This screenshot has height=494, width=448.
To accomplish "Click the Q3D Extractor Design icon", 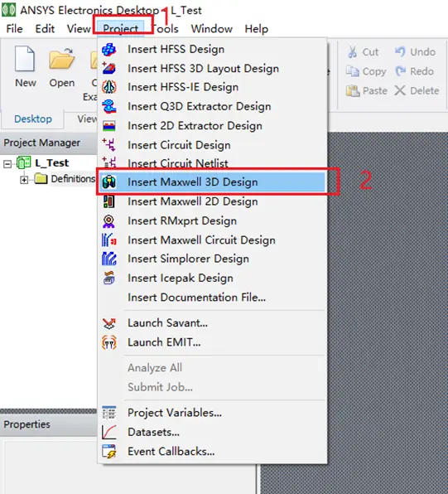I will coord(109,106).
